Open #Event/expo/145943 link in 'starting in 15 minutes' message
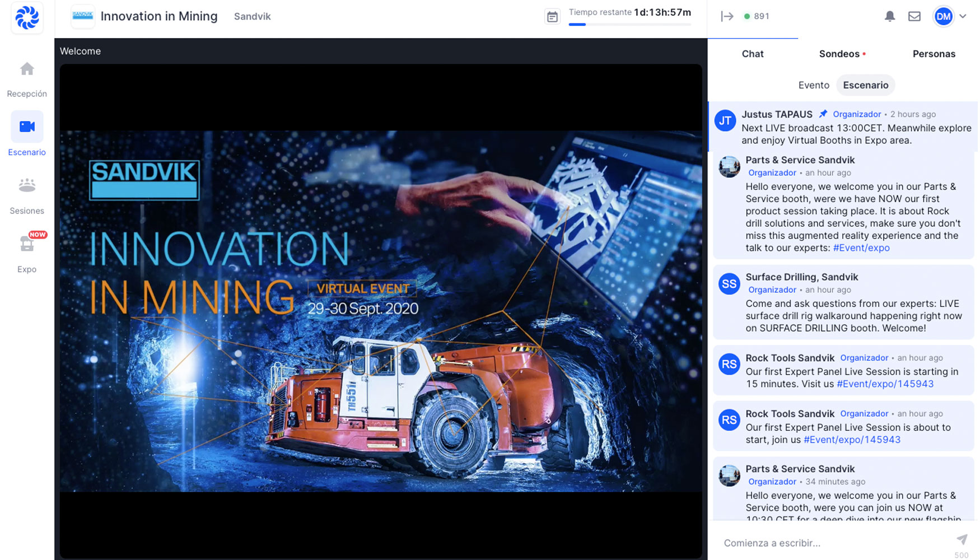 [x=885, y=384]
